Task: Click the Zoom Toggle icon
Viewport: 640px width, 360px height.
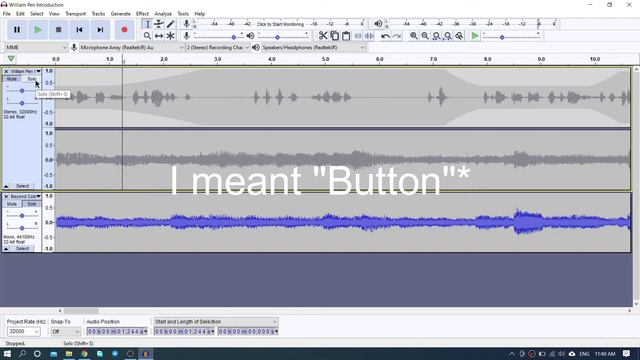Action: [459, 36]
